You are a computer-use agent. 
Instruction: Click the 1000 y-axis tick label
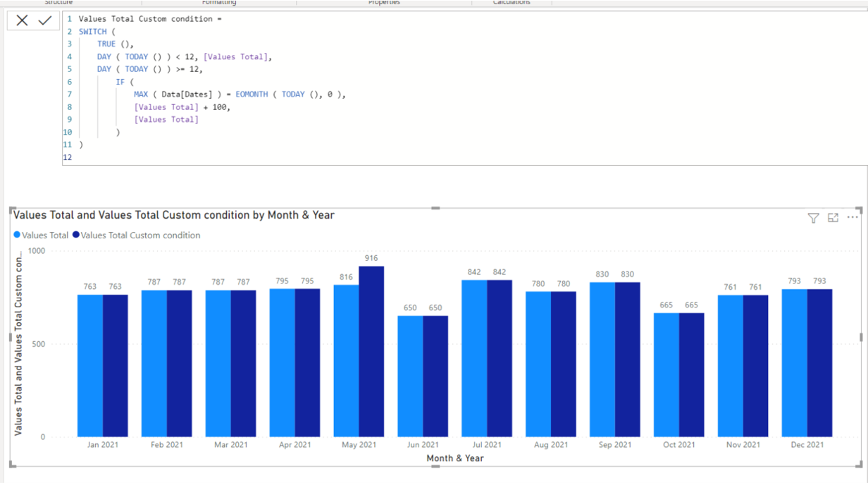[x=36, y=251]
